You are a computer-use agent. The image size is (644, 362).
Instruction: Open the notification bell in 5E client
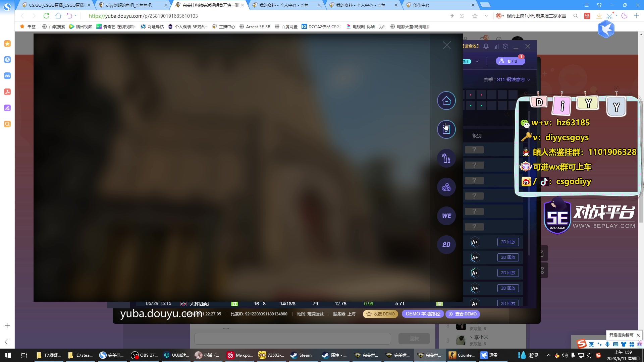(x=486, y=46)
